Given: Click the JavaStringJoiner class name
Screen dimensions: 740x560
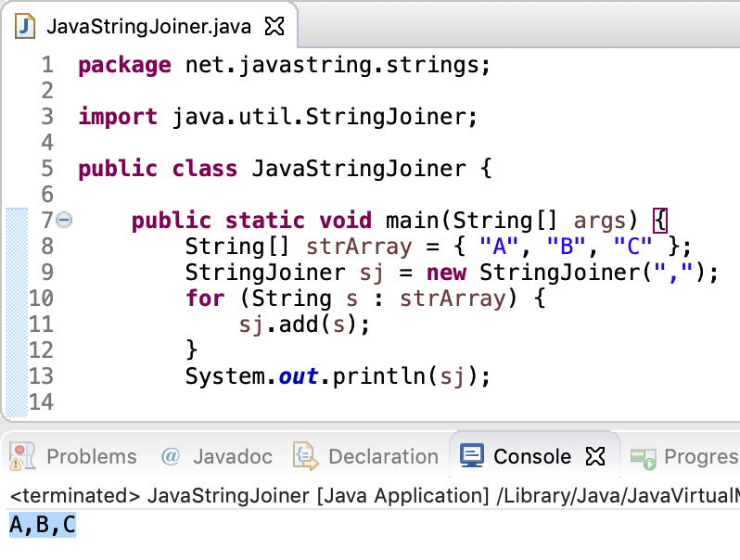Looking at the screenshot, I should (359, 169).
